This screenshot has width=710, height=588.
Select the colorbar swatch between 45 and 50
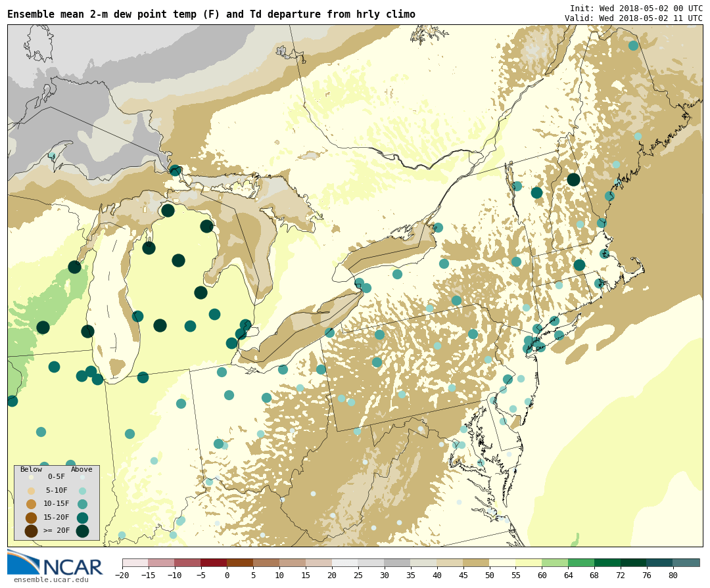click(x=476, y=563)
